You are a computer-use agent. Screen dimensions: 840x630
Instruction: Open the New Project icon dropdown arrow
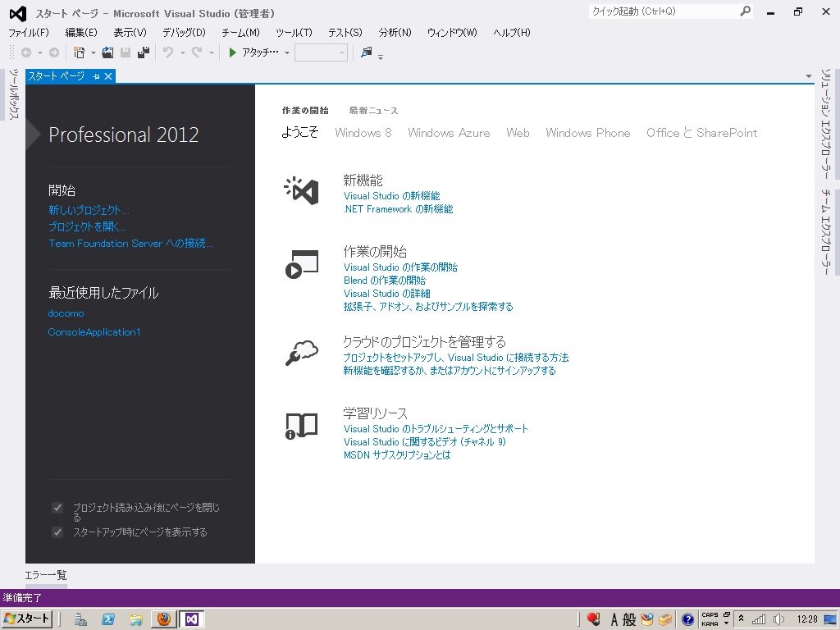coord(93,53)
